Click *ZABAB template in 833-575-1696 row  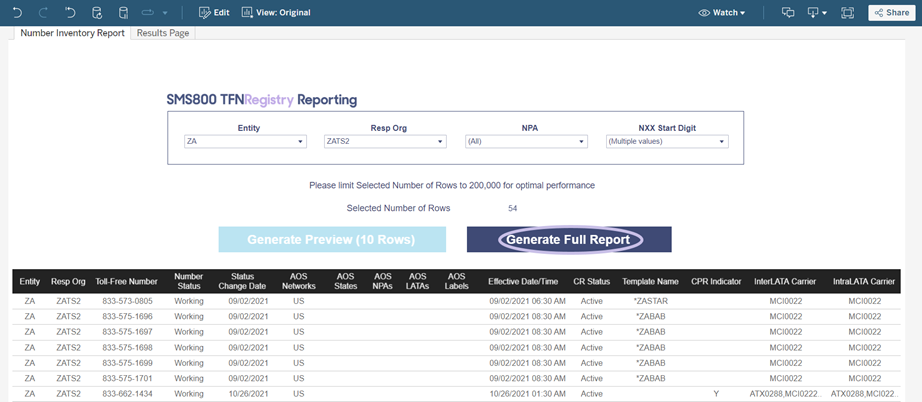pos(651,316)
